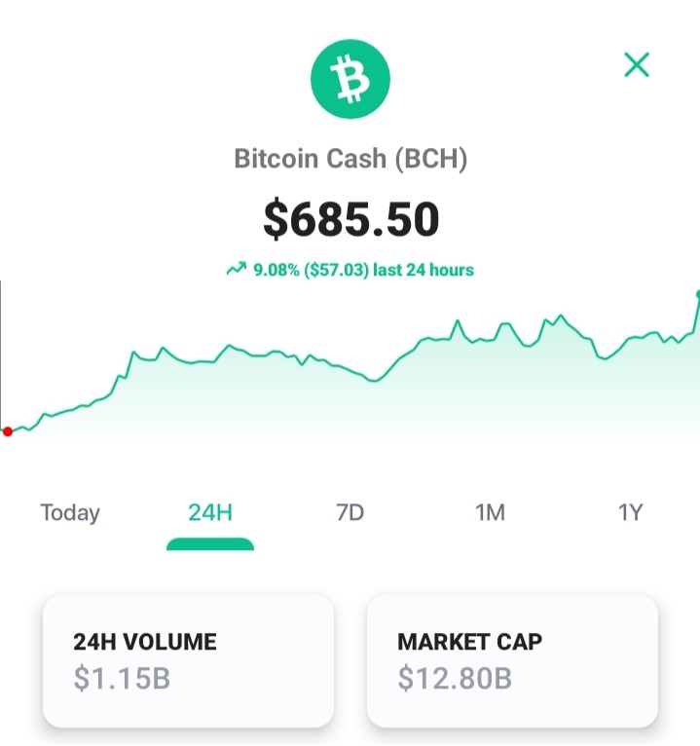The width and height of the screenshot is (700, 746).
Task: Click the $1.15B volume value
Action: point(122,678)
